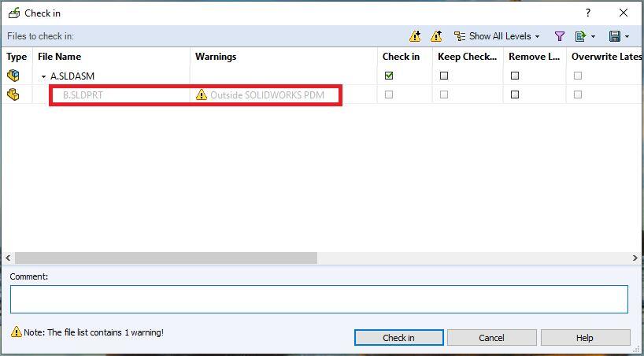The height and width of the screenshot is (356, 644).
Task: Click the next warning icon
Action: coord(415,36)
